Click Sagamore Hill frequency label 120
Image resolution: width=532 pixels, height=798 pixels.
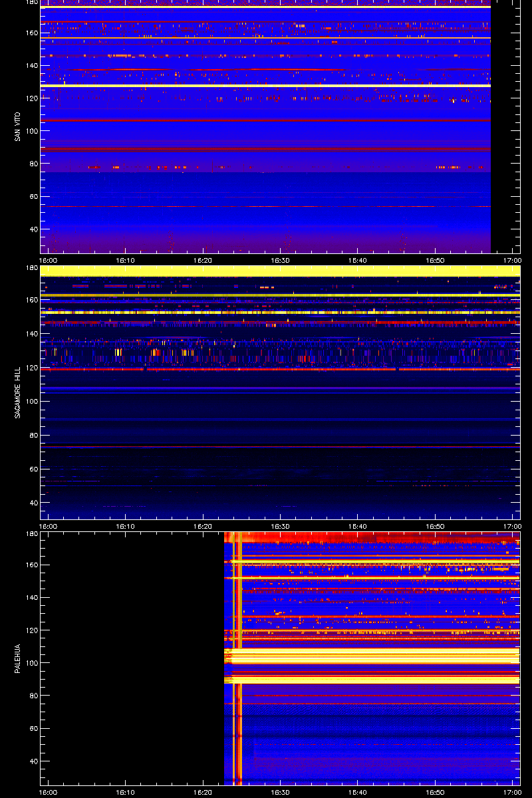31,367
